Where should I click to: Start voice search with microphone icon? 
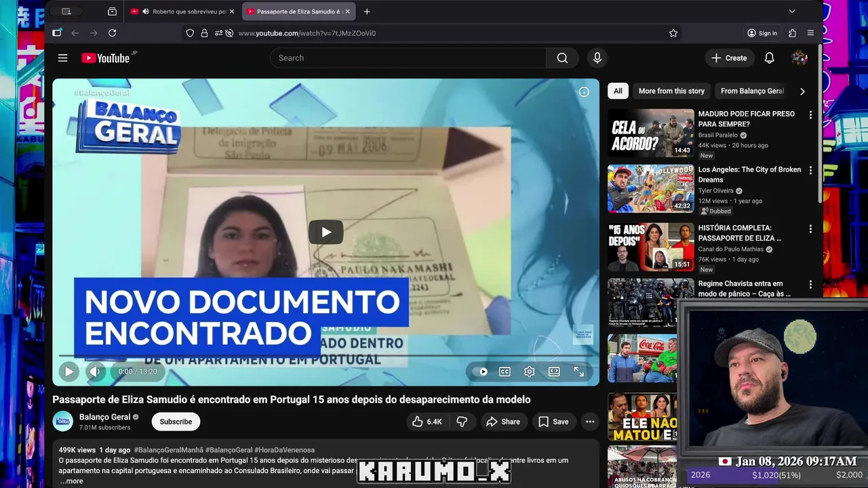(597, 58)
